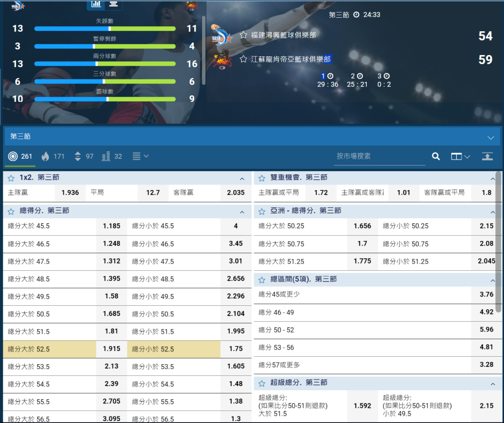This screenshot has width=504, height=423.
Task: Star the 1x2. 第三節 market
Action: click(x=11, y=178)
